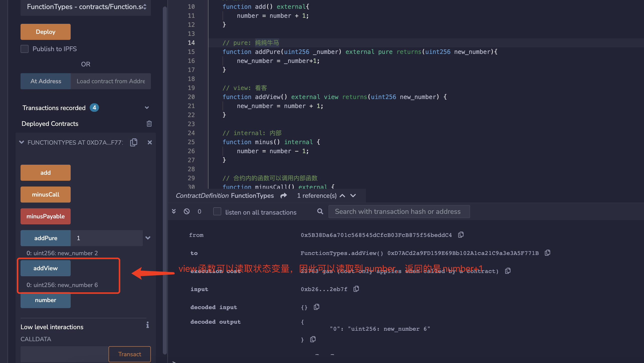Enable Publish to IPFS checkbox
644x363 pixels.
[25, 49]
